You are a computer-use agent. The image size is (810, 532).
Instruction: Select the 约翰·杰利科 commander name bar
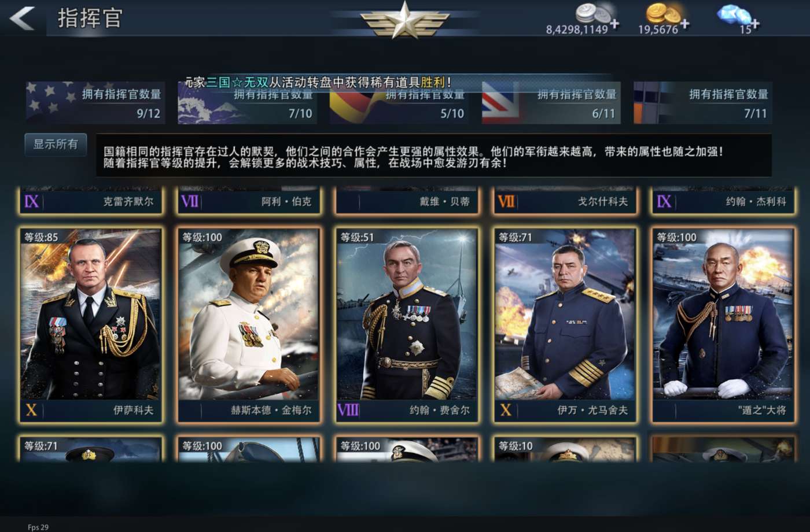723,201
